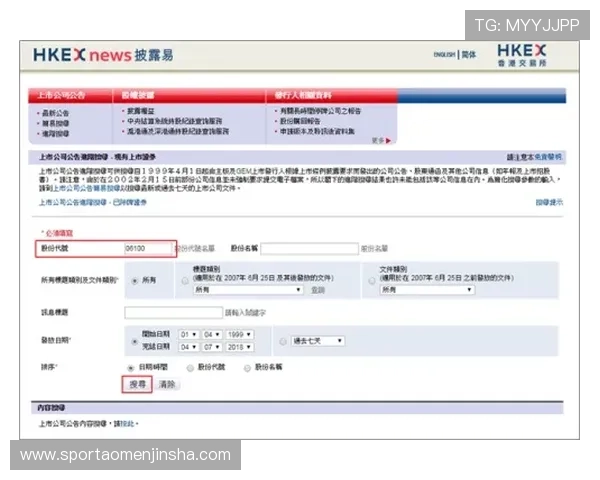Image resolution: width=600 pixels, height=480 pixels.
Task: Click the 清除 clear button
Action: click(167, 384)
